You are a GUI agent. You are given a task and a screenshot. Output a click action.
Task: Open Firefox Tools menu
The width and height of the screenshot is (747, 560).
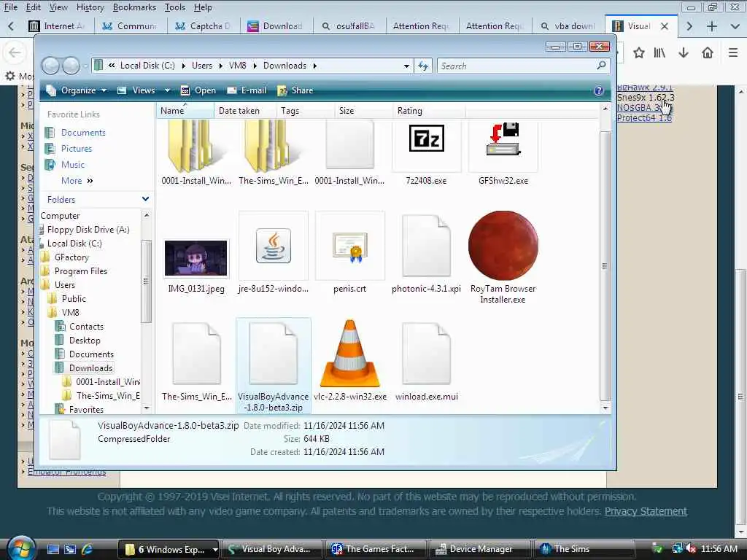[x=175, y=7]
